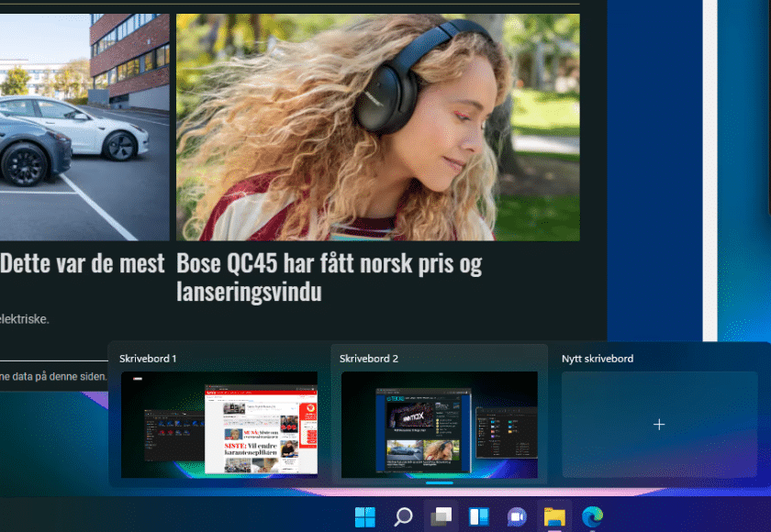This screenshot has height=532, width=771.
Task: Open the Bose headphones article photo
Action: click(377, 127)
